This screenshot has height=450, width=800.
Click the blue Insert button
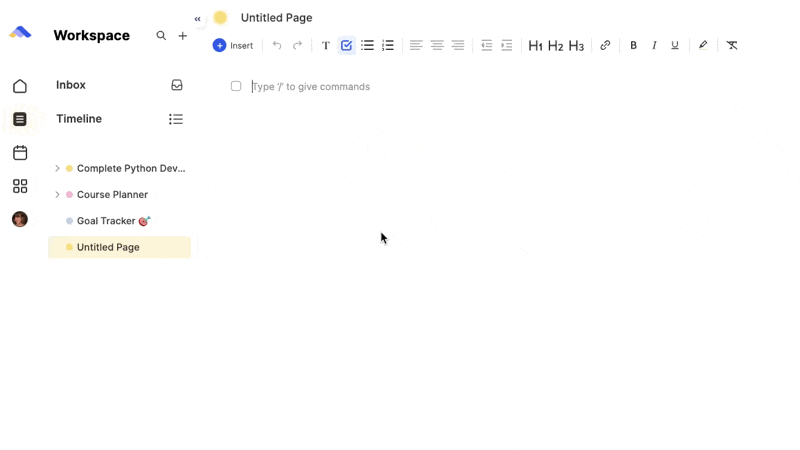[x=233, y=45]
